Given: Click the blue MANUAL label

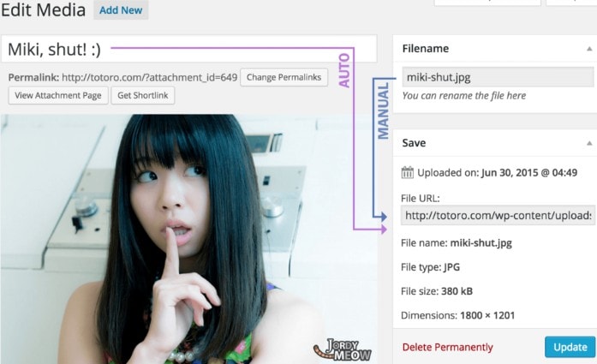Looking at the screenshot, I should 384,111.
